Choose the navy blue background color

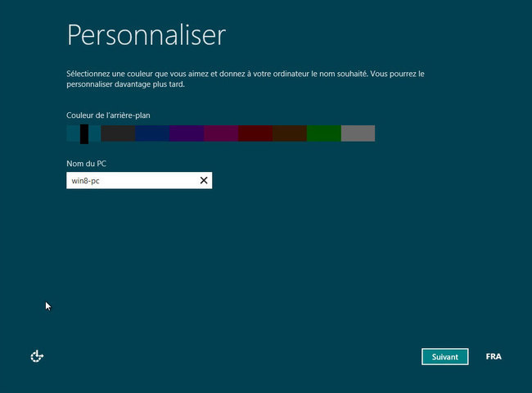(152, 133)
